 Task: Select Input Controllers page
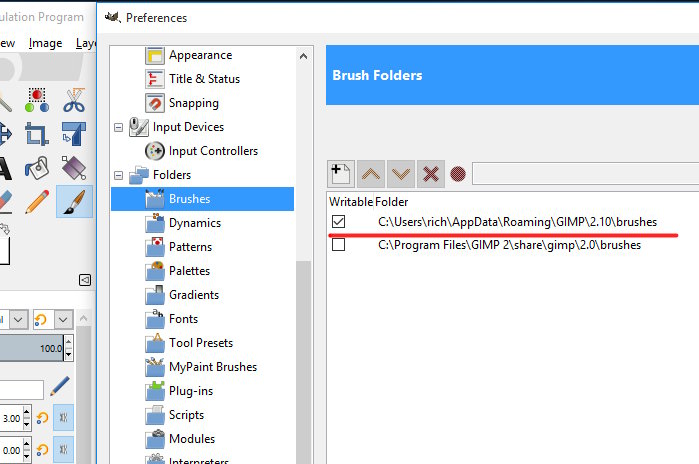213,151
